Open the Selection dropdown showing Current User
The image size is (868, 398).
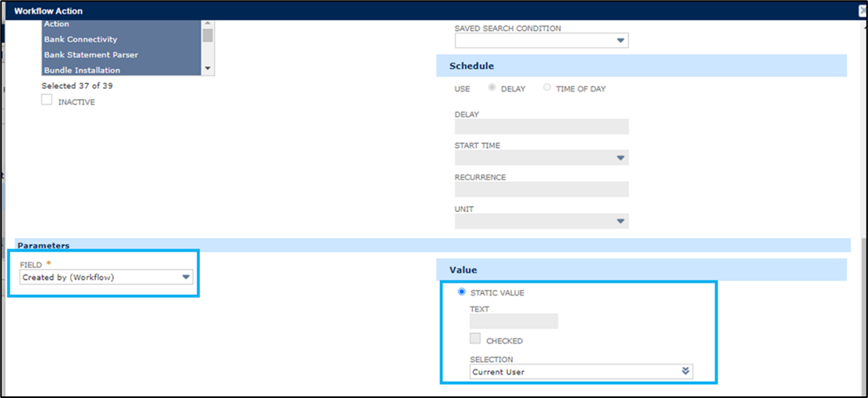pyautogui.click(x=581, y=371)
